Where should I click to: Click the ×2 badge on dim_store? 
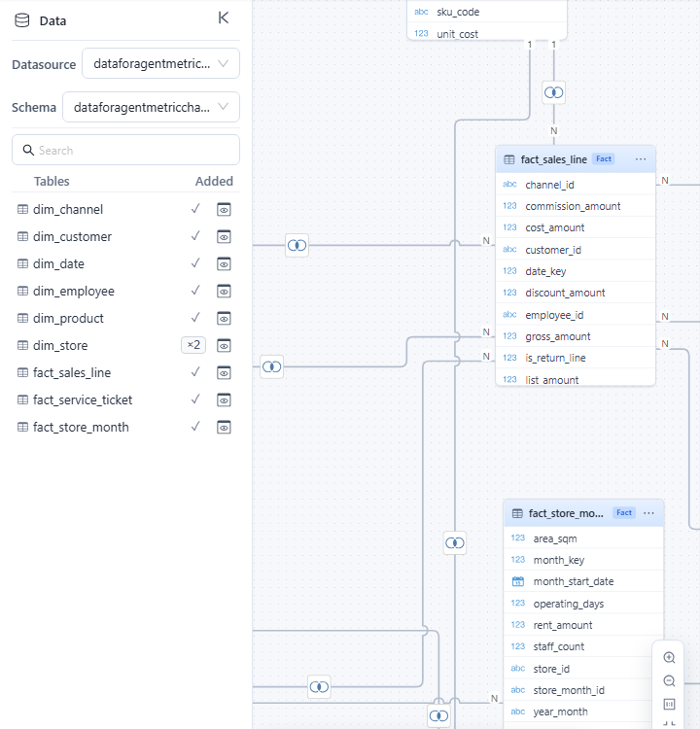(193, 345)
